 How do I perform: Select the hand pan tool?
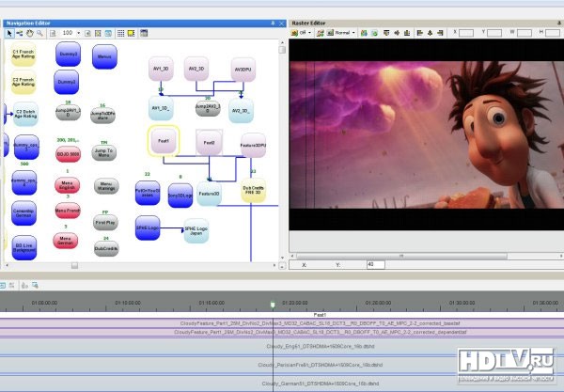[x=29, y=34]
